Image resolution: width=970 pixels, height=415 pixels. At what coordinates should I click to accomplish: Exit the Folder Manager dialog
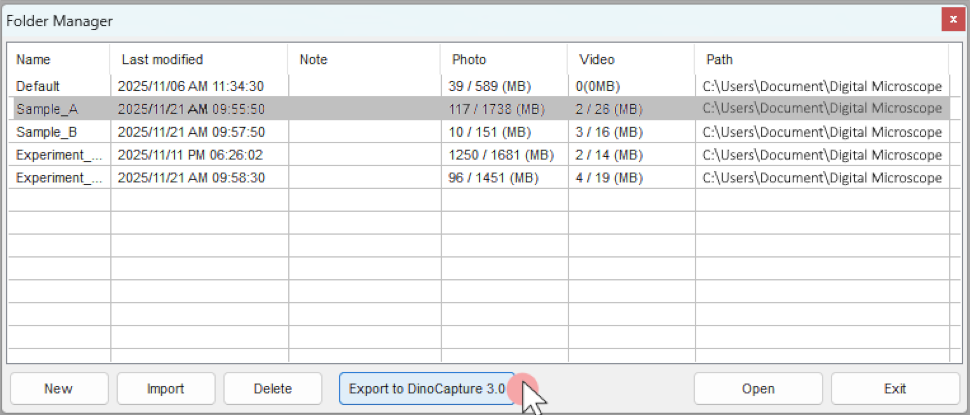click(x=895, y=389)
